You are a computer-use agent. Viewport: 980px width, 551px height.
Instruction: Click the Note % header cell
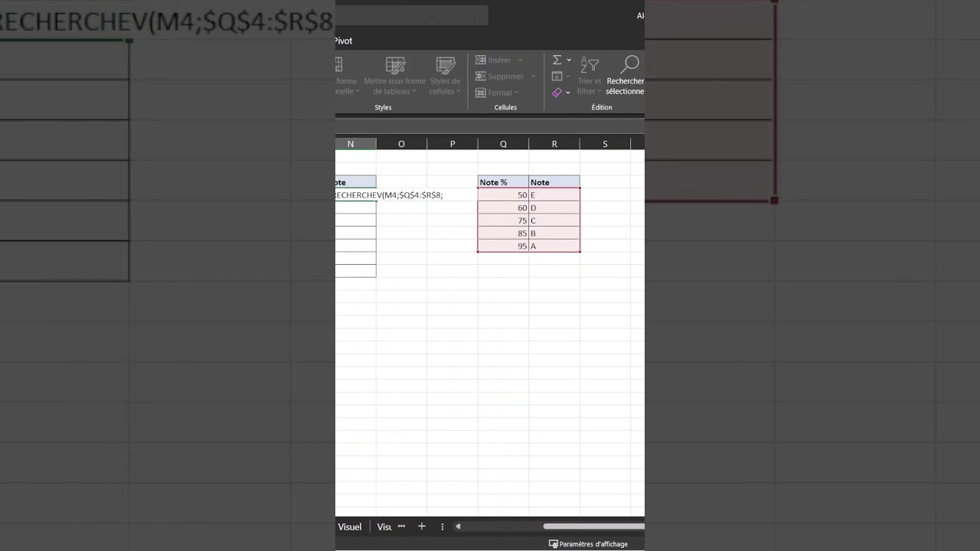point(503,182)
